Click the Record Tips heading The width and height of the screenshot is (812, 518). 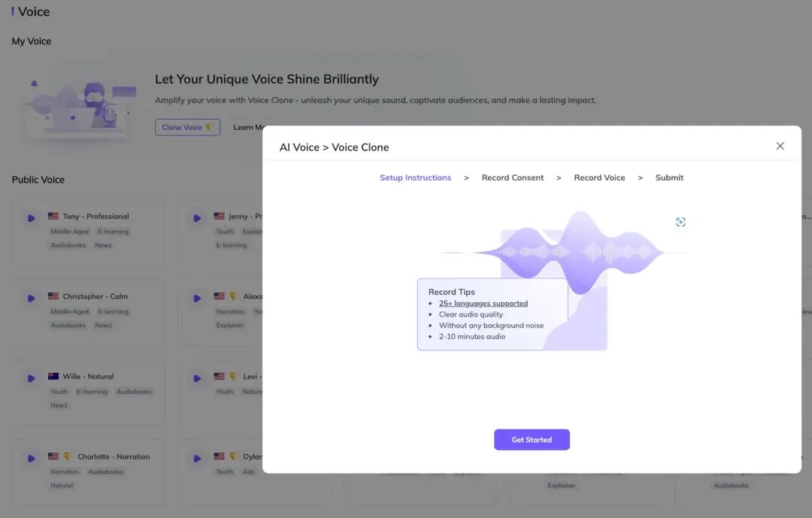coord(452,292)
